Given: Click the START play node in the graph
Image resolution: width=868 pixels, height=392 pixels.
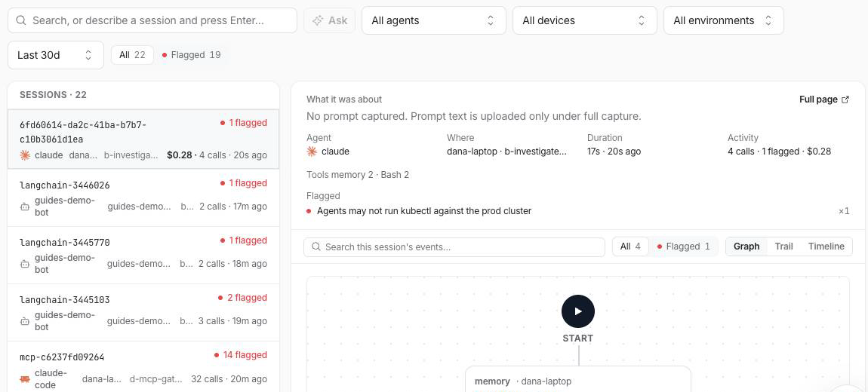Looking at the screenshot, I should (x=578, y=311).
